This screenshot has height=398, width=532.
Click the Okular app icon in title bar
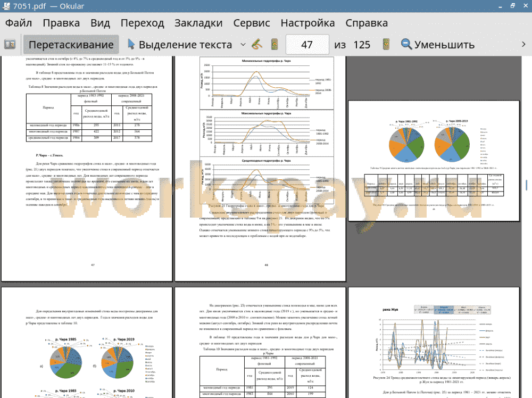(x=6, y=6)
